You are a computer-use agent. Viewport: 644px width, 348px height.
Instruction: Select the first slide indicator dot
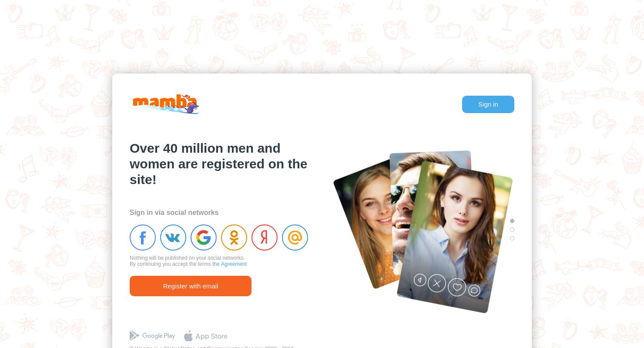coord(512,221)
